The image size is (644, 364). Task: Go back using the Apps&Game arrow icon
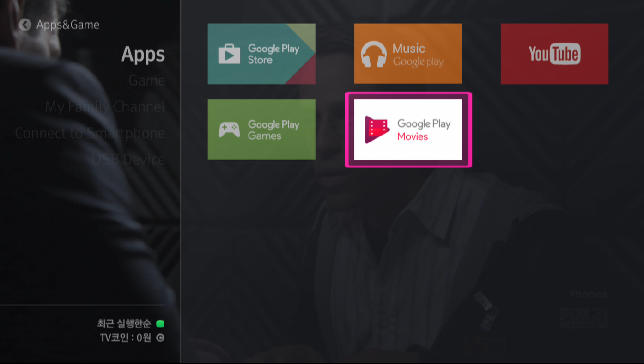(25, 25)
